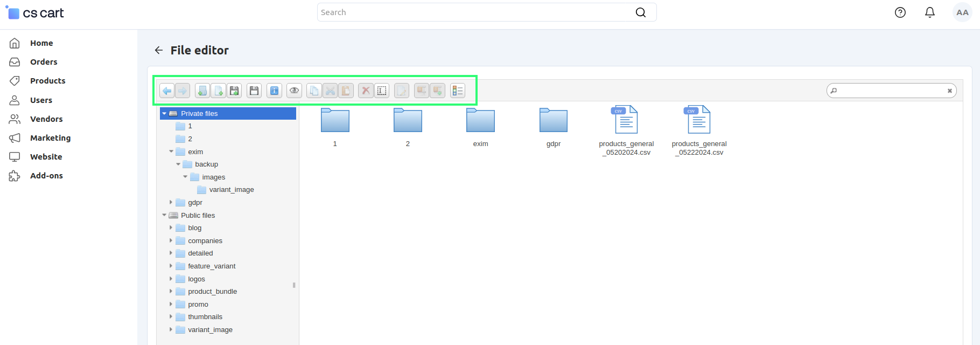Open Get info with the blue 'i' icon
This screenshot has height=345, width=980.
pos(274,91)
